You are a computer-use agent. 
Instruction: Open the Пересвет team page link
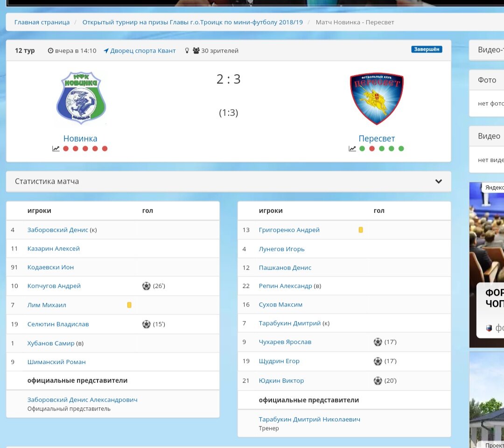point(377,139)
